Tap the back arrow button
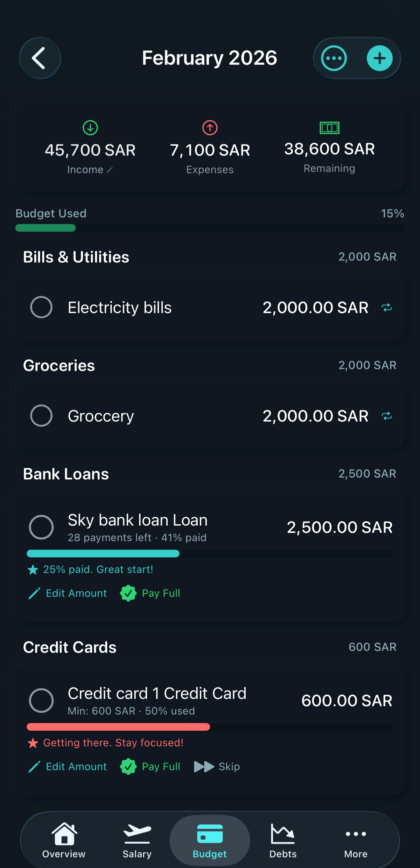 coord(40,58)
